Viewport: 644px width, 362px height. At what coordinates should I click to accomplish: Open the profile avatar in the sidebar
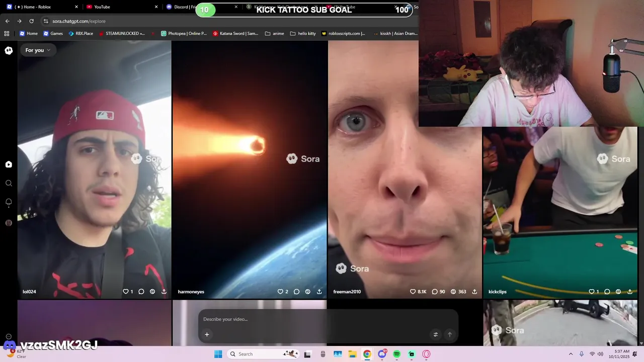(9, 223)
